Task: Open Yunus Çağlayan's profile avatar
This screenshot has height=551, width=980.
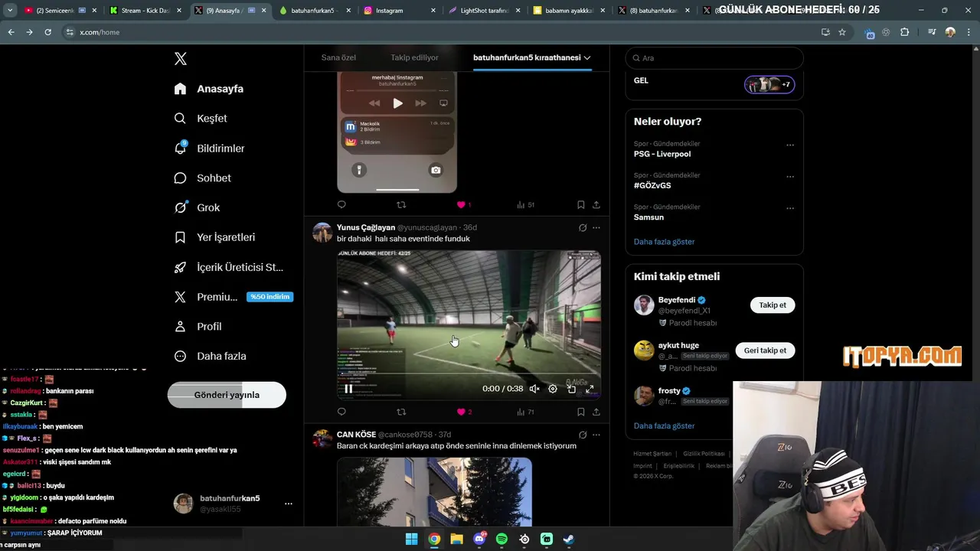Action: [322, 233]
